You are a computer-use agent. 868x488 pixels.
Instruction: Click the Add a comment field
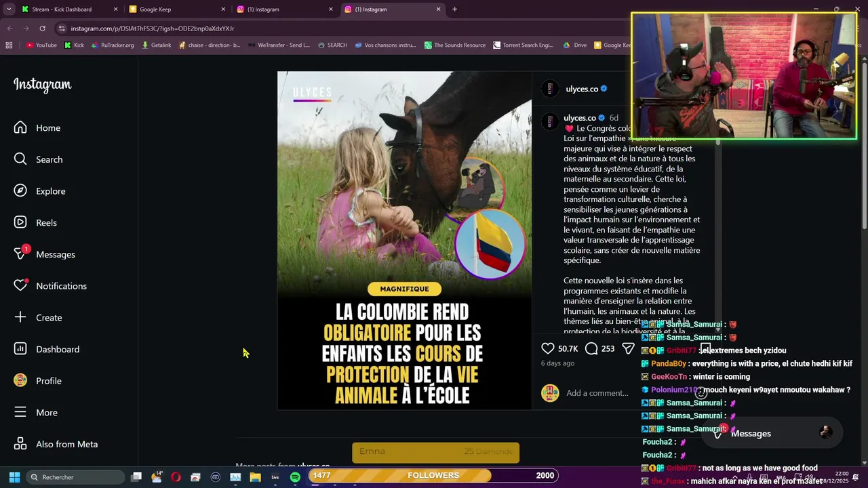(597, 393)
